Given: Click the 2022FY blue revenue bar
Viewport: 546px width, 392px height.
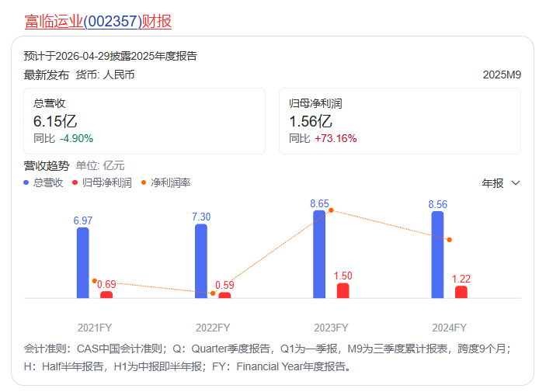Looking at the screenshot, I should 201,261.
